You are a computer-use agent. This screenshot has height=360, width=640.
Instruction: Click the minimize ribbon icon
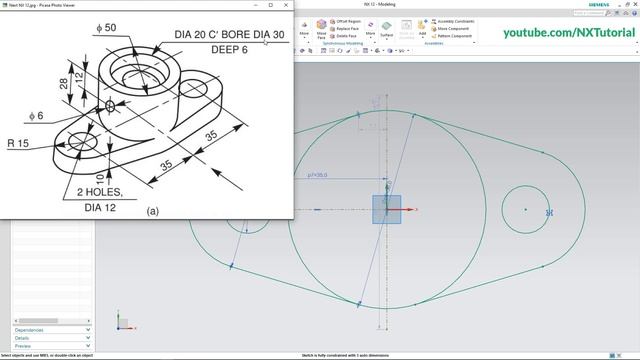[x=626, y=13]
